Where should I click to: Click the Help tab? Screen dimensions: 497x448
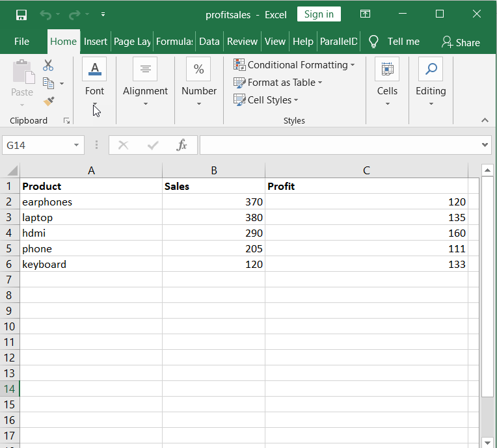[x=303, y=42]
